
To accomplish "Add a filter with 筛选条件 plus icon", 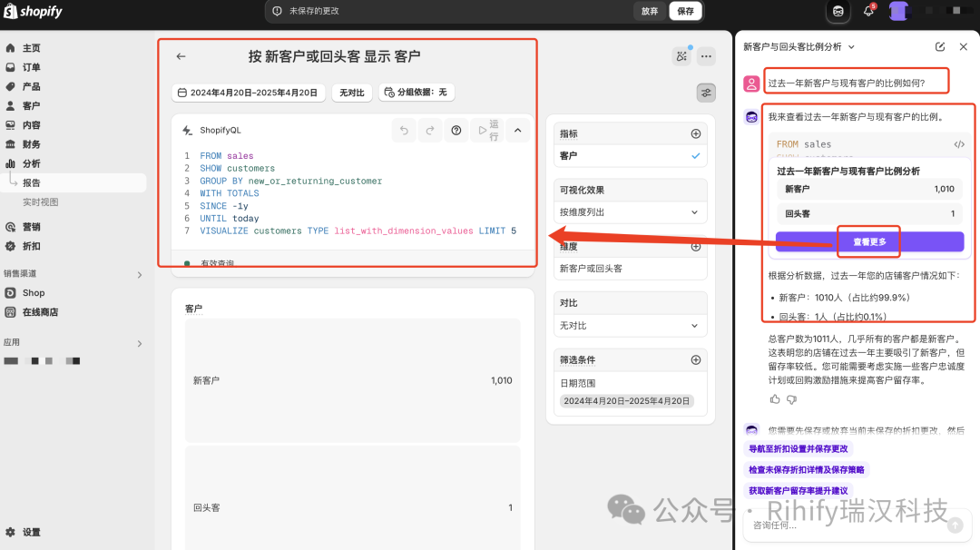I will 696,360.
